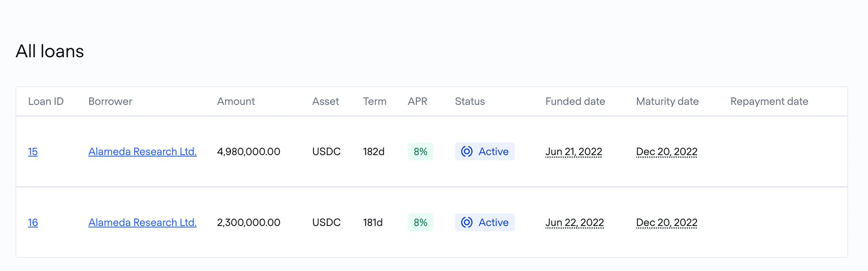This screenshot has height=271, width=868.
Task: Click the 4,980,000.00 amount cell
Action: coord(248,152)
